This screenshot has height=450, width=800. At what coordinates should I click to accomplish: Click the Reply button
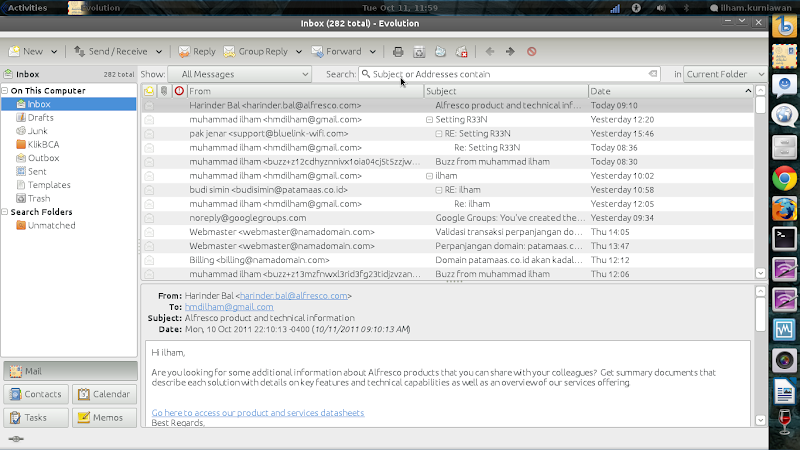coord(196,52)
